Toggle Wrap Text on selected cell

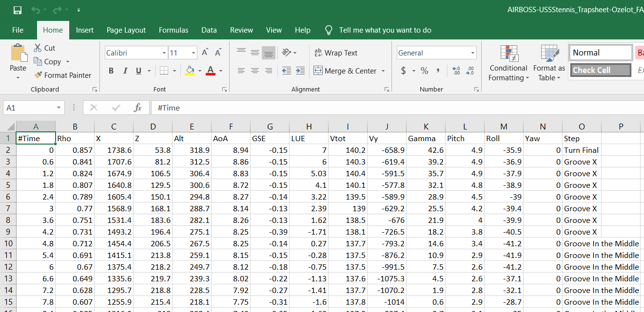pyautogui.click(x=335, y=53)
